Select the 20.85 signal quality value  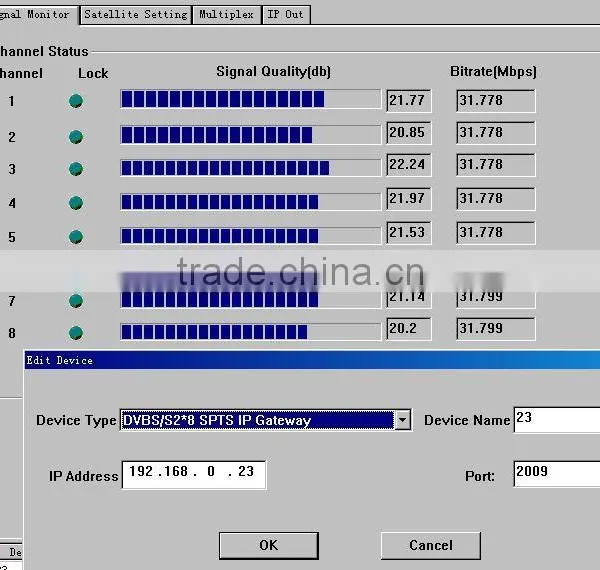tap(409, 133)
